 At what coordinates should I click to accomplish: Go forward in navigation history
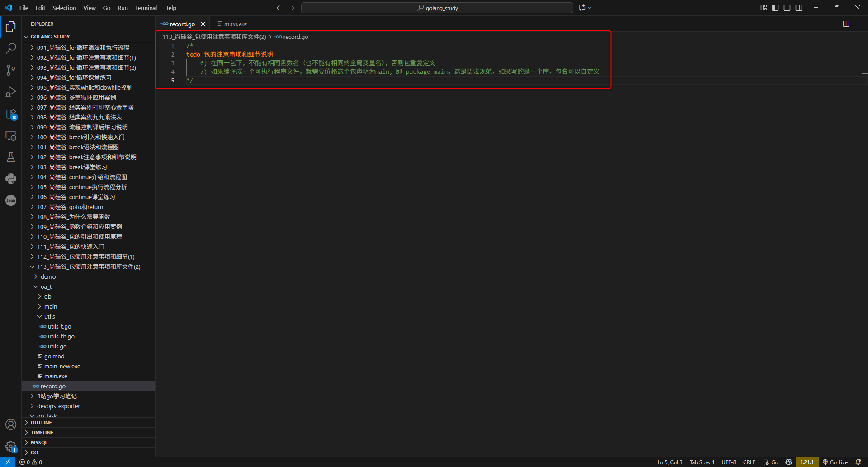coord(292,8)
